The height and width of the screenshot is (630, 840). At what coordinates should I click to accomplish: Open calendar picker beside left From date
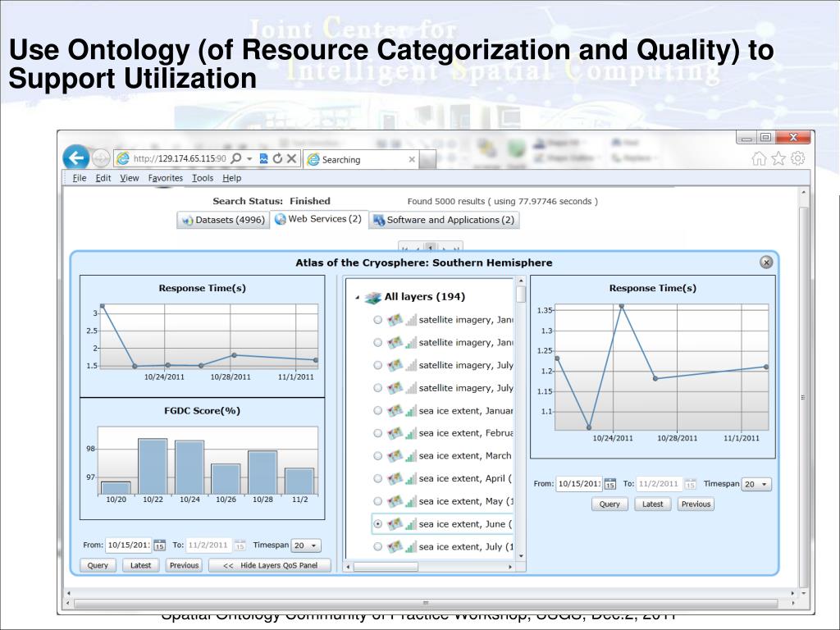(x=159, y=545)
